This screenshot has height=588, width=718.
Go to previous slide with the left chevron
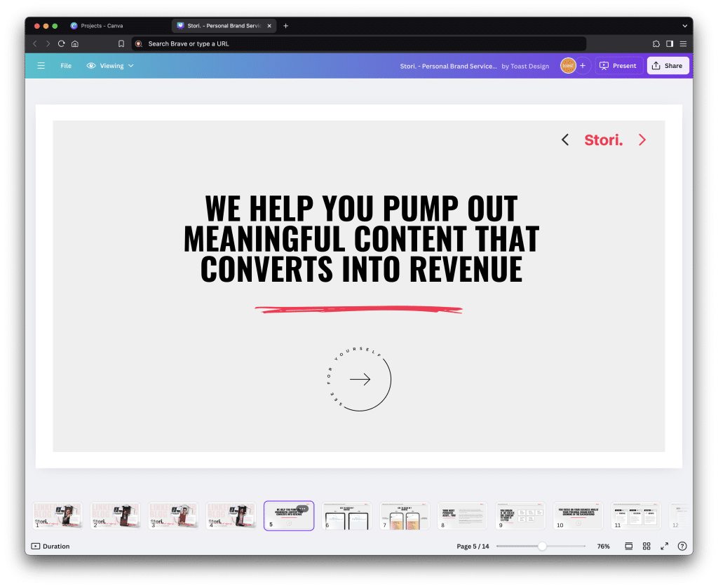pyautogui.click(x=565, y=139)
